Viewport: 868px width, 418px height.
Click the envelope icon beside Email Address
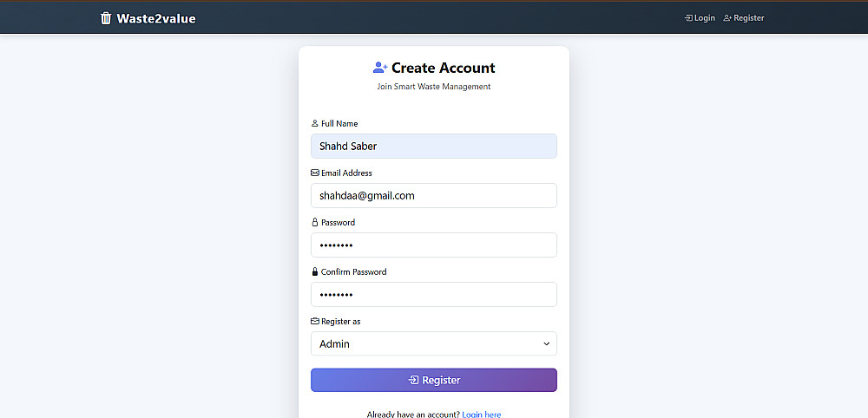[x=315, y=173]
